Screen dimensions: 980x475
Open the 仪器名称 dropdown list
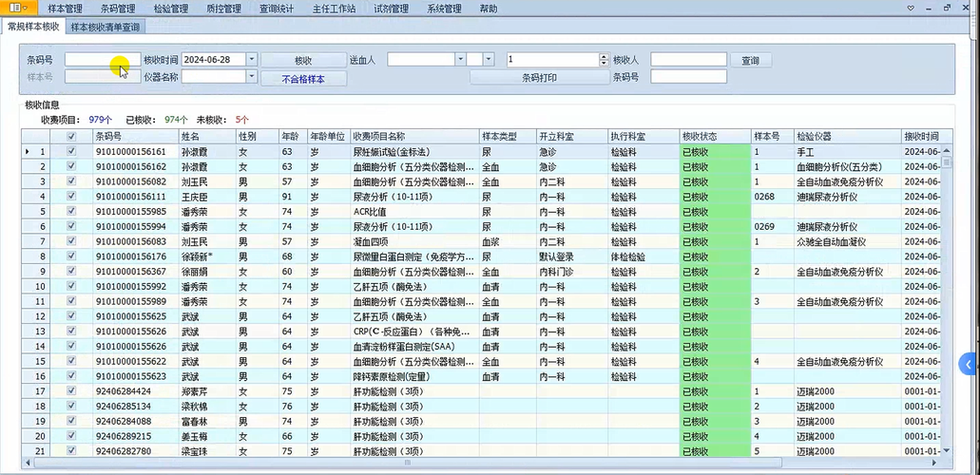(251, 77)
